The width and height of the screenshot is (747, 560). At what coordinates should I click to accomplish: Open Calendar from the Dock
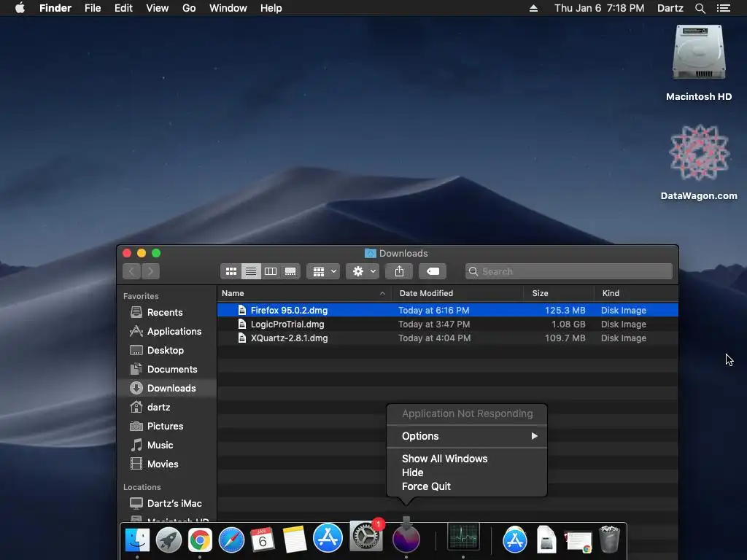pyautogui.click(x=263, y=540)
